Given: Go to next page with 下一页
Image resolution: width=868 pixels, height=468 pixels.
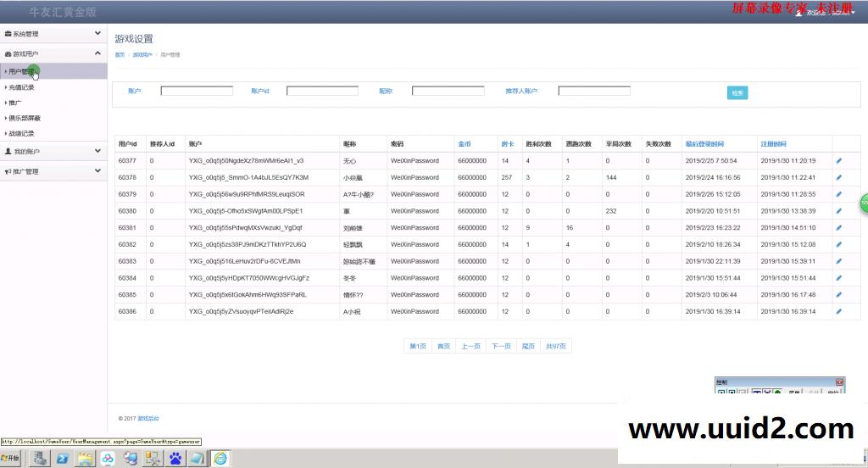Looking at the screenshot, I should pos(501,346).
